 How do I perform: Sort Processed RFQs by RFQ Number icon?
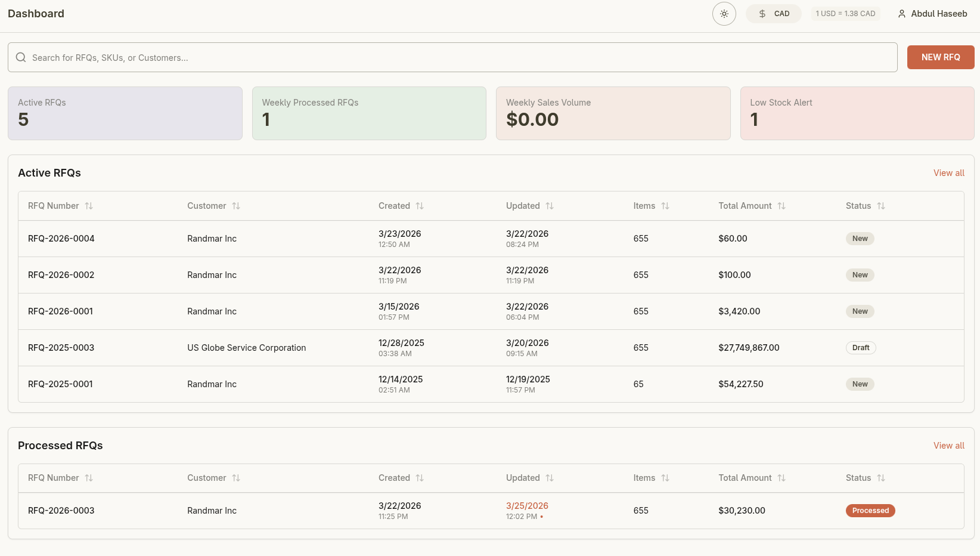coord(89,478)
